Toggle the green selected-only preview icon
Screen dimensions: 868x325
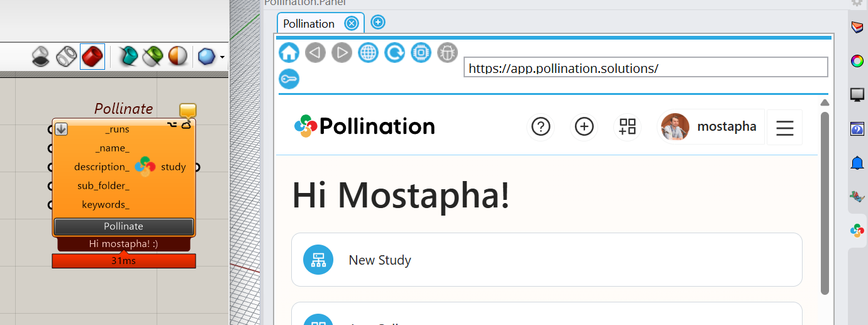(x=153, y=57)
